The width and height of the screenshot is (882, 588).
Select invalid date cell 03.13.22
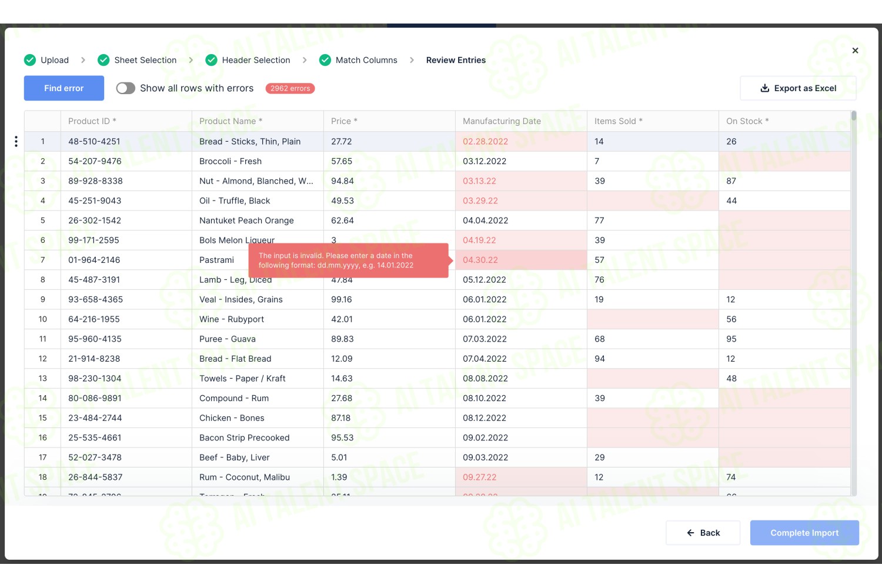pos(521,181)
